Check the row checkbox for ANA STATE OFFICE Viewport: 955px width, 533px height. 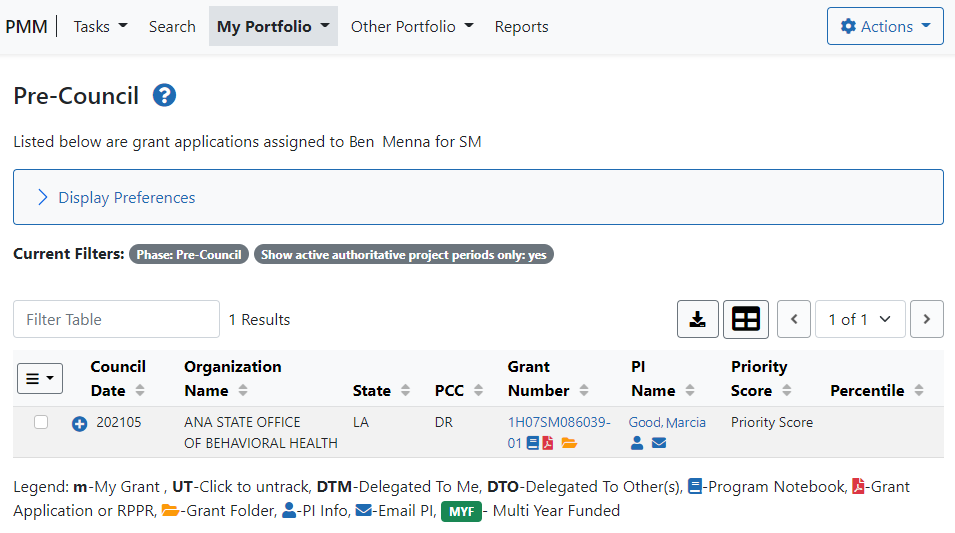(x=41, y=422)
